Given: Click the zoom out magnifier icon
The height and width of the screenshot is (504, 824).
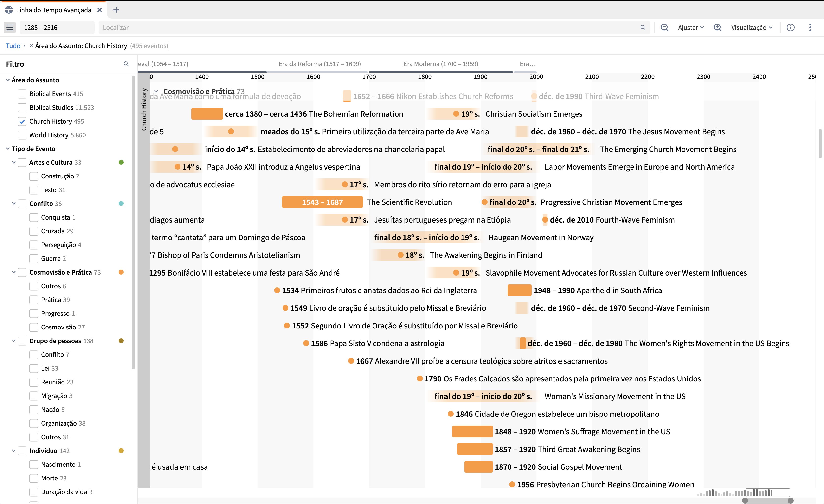Looking at the screenshot, I should coord(664,27).
